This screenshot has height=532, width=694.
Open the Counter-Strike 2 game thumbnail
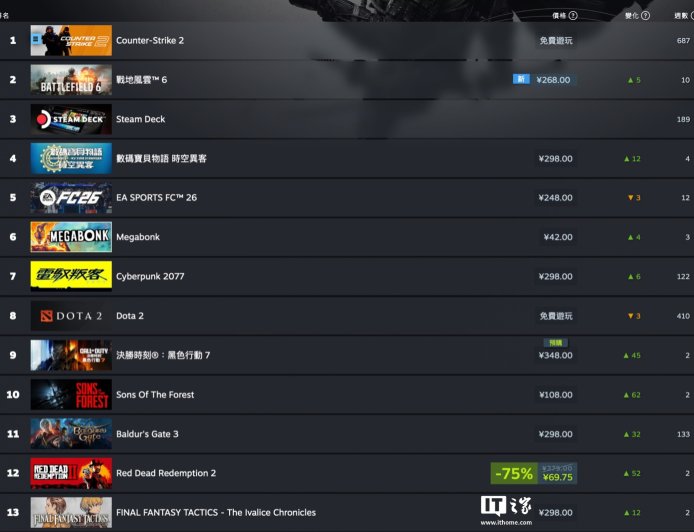[x=71, y=40]
